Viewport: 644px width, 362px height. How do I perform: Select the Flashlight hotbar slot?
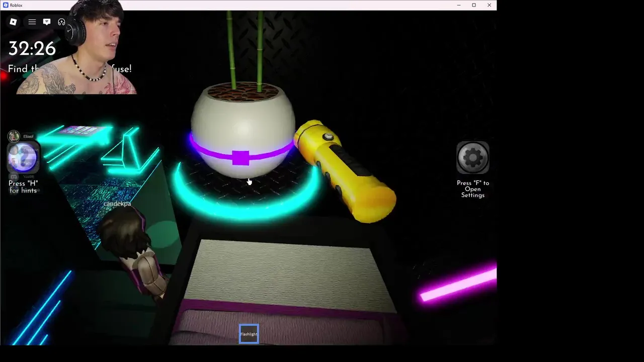click(x=249, y=334)
